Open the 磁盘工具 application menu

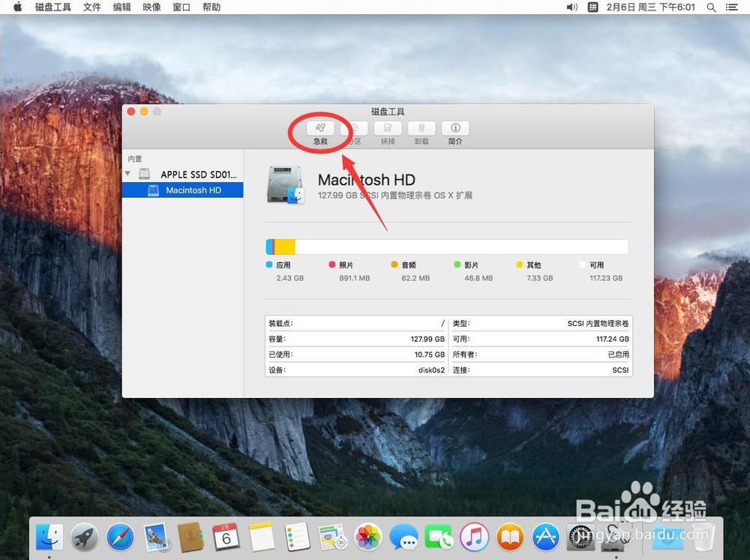(53, 7)
